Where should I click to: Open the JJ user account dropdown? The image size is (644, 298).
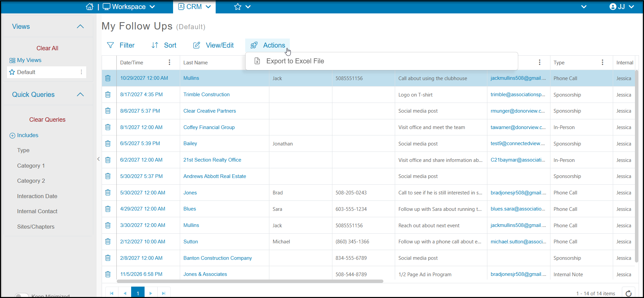[x=622, y=7]
